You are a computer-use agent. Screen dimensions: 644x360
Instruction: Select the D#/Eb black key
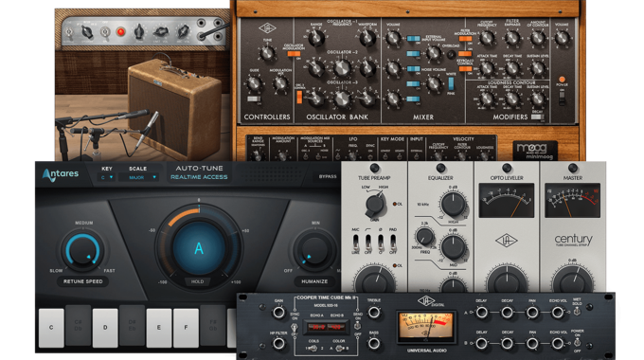132,325
